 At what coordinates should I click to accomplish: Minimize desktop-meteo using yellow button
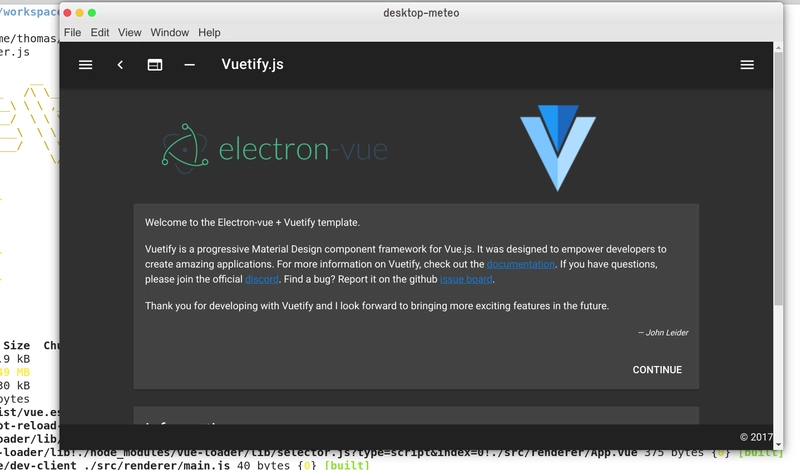80,13
